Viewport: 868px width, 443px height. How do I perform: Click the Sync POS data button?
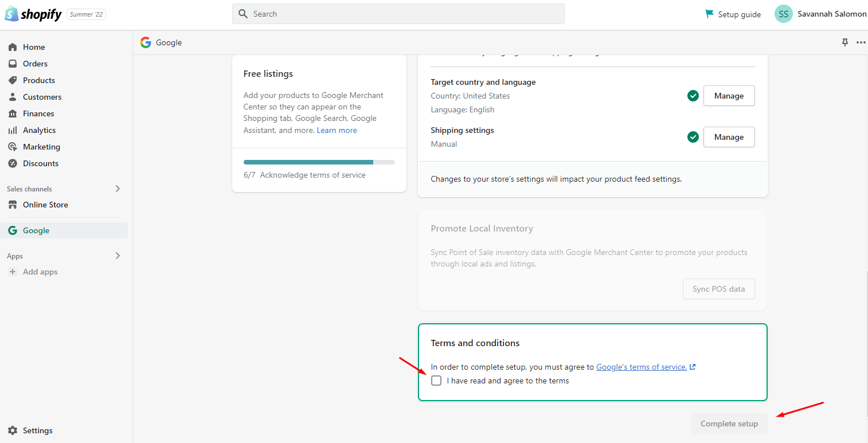(718, 289)
